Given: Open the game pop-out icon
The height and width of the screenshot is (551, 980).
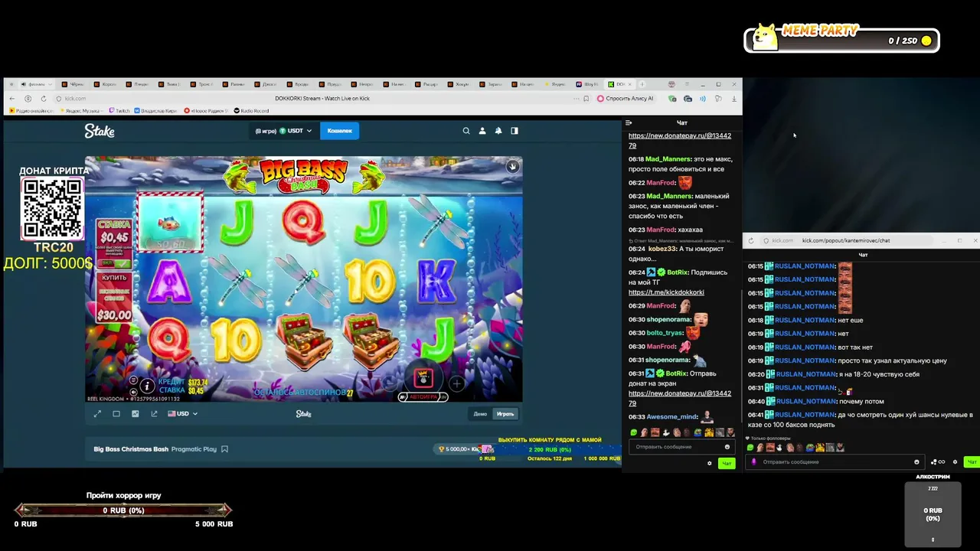Looking at the screenshot, I should pos(154,414).
